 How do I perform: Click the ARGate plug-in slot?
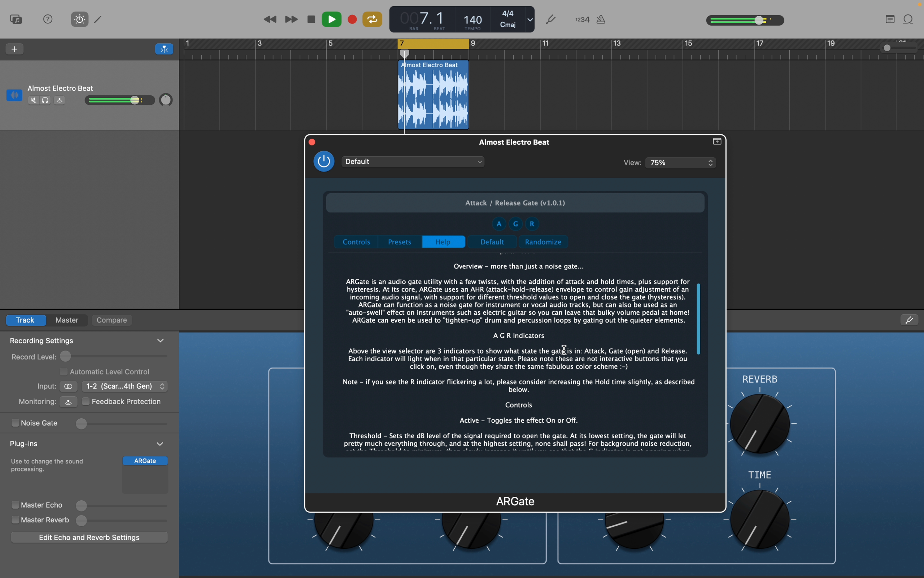pos(145,461)
